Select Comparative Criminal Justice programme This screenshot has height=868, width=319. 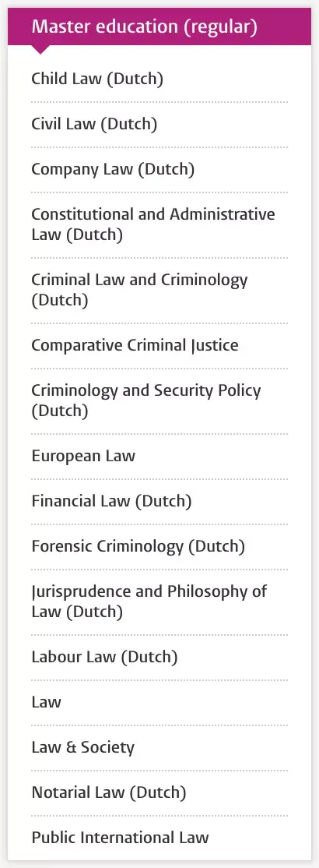tap(135, 345)
